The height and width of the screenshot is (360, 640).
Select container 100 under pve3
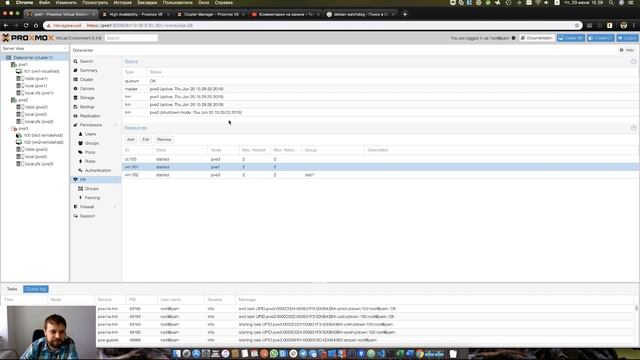(x=43, y=136)
